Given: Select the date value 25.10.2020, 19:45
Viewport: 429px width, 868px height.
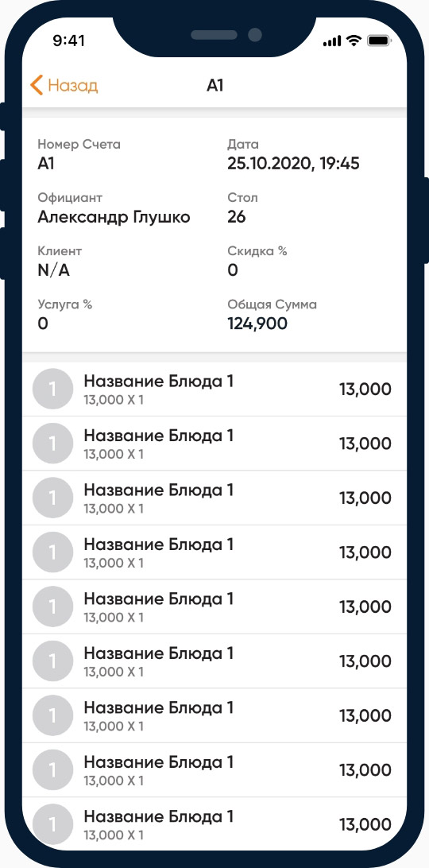Looking at the screenshot, I should coord(293,164).
